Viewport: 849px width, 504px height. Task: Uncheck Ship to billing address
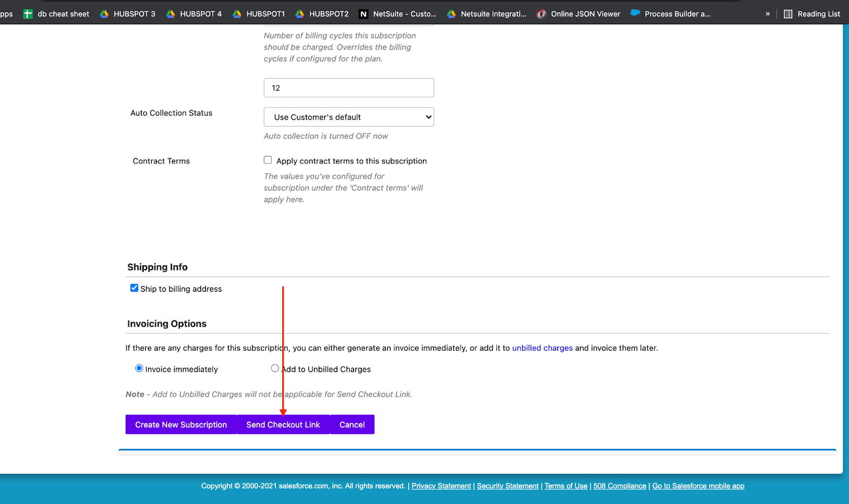(x=134, y=288)
